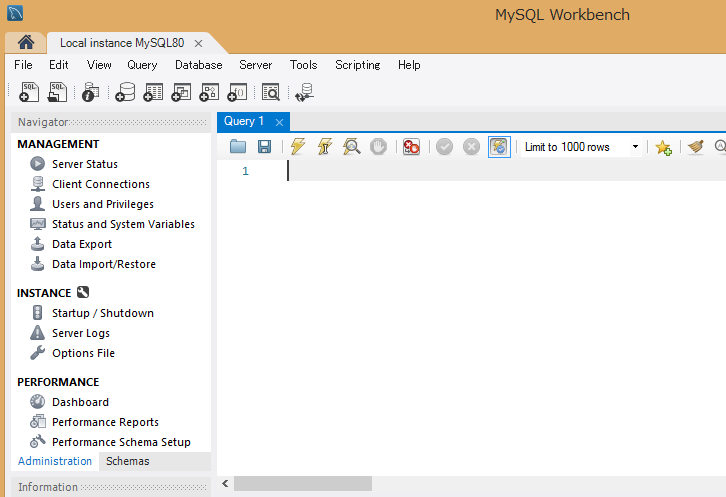Open the Edit menu
Image resolution: width=726 pixels, height=497 pixels.
click(x=59, y=65)
